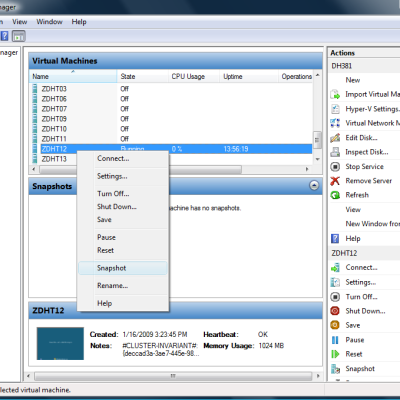Click the orange Save icon in Actions
This screenshot has width=400, height=400.
coord(335,325)
